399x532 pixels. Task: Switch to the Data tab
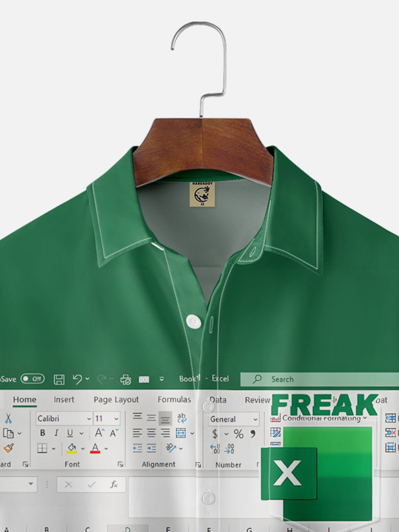pos(218,400)
